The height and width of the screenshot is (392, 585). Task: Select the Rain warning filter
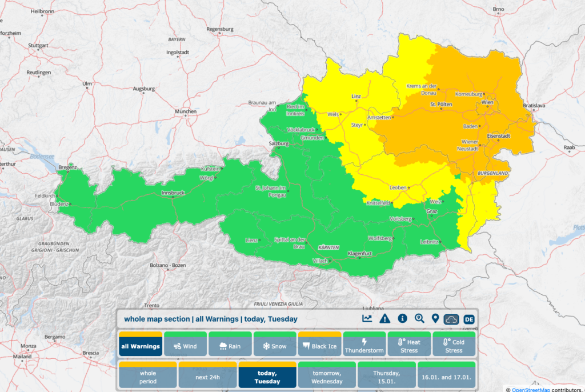coord(230,346)
